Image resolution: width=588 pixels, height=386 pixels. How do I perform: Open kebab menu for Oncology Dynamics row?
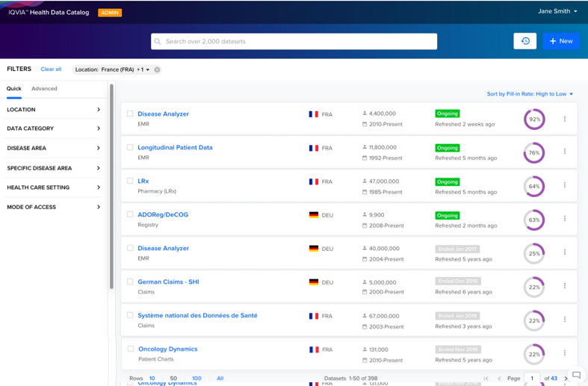pyautogui.click(x=564, y=352)
